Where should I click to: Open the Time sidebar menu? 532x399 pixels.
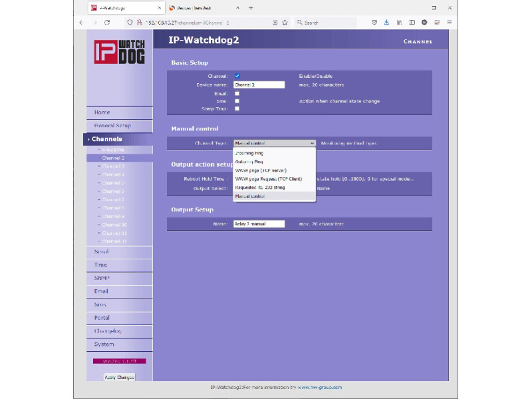pos(120,265)
